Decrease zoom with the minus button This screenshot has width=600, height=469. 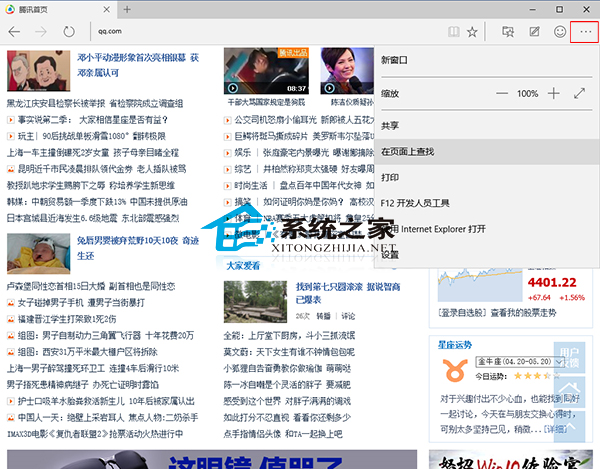coord(502,93)
